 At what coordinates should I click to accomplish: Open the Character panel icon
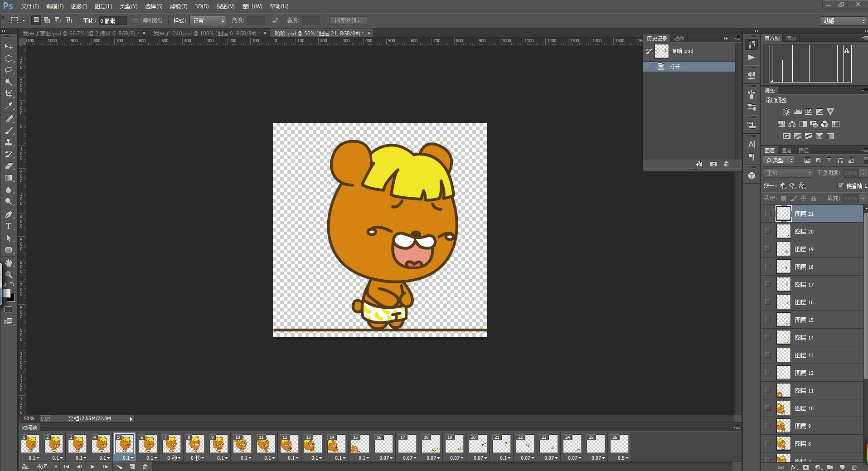[752, 145]
